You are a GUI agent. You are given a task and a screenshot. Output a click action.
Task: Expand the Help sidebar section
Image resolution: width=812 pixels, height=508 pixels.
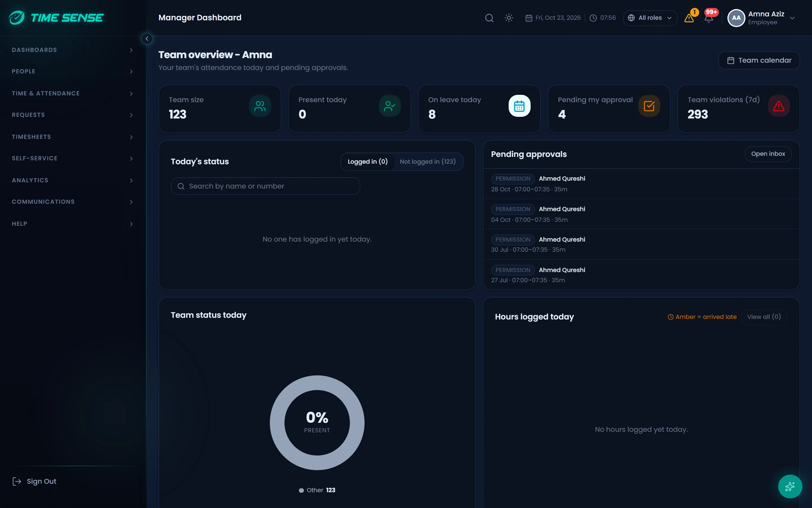tap(72, 224)
